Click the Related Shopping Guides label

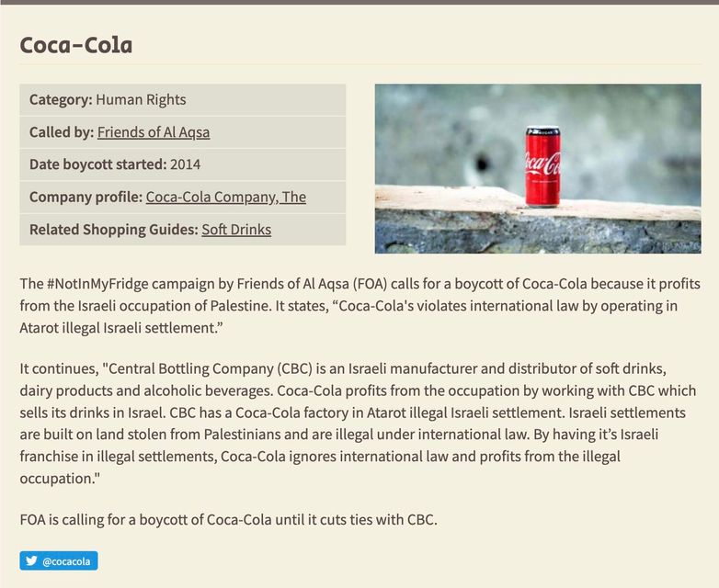tap(113, 229)
